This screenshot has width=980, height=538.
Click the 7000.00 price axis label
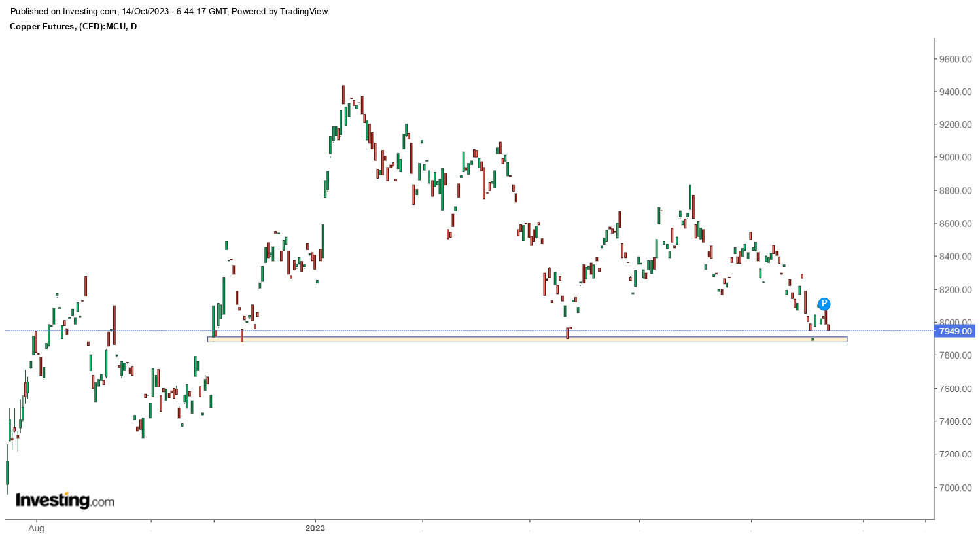coord(955,488)
